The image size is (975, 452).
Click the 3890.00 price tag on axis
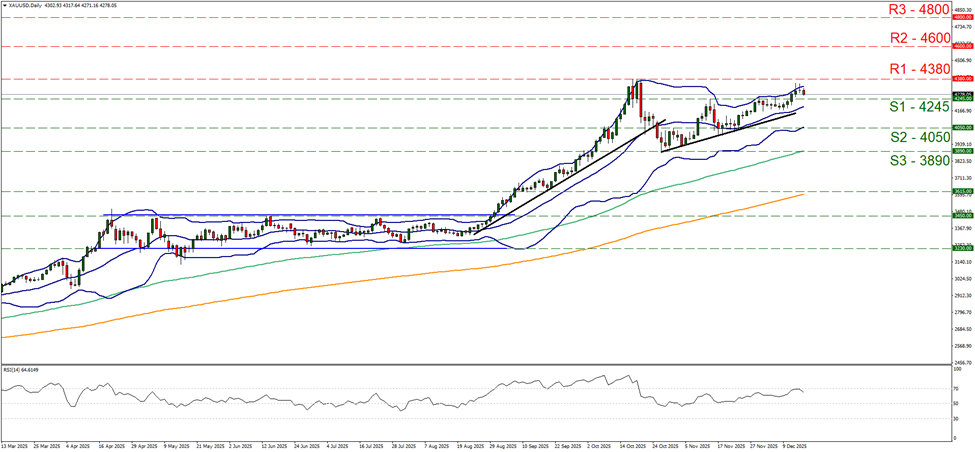[962, 152]
